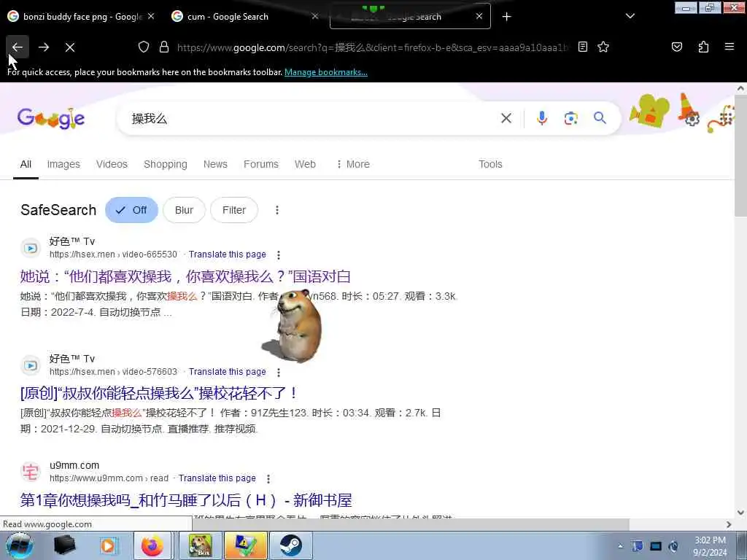
Task: List all tabs dropdown chevron
Action: pos(630,16)
